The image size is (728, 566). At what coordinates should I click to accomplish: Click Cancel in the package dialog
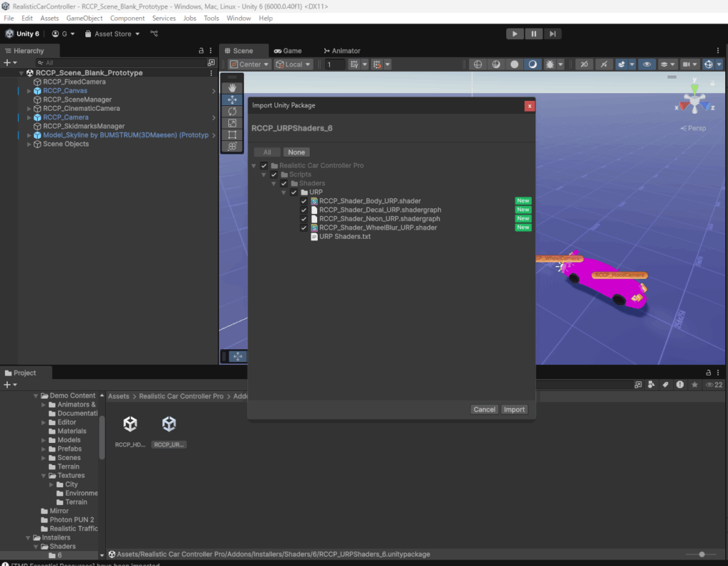484,410
